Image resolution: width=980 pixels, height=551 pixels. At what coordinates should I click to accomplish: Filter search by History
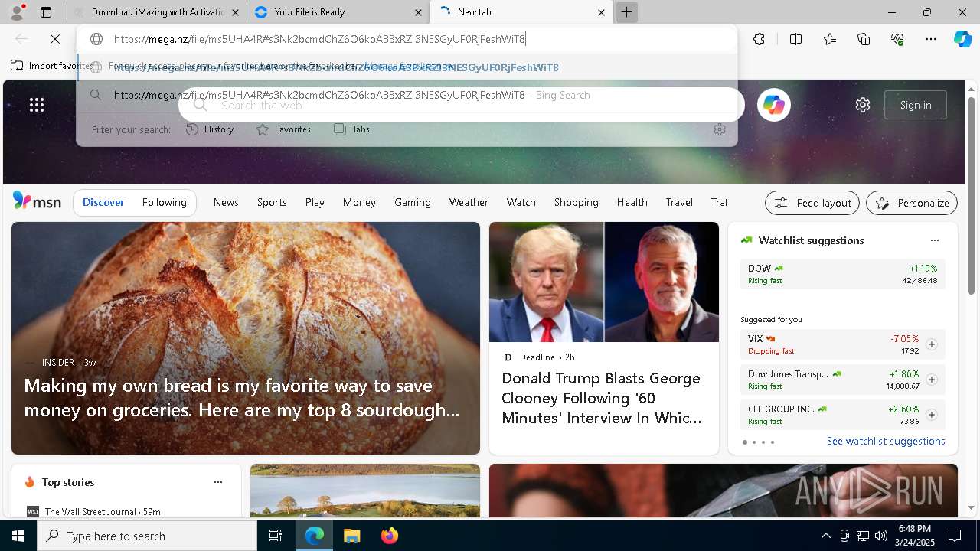[x=210, y=129]
